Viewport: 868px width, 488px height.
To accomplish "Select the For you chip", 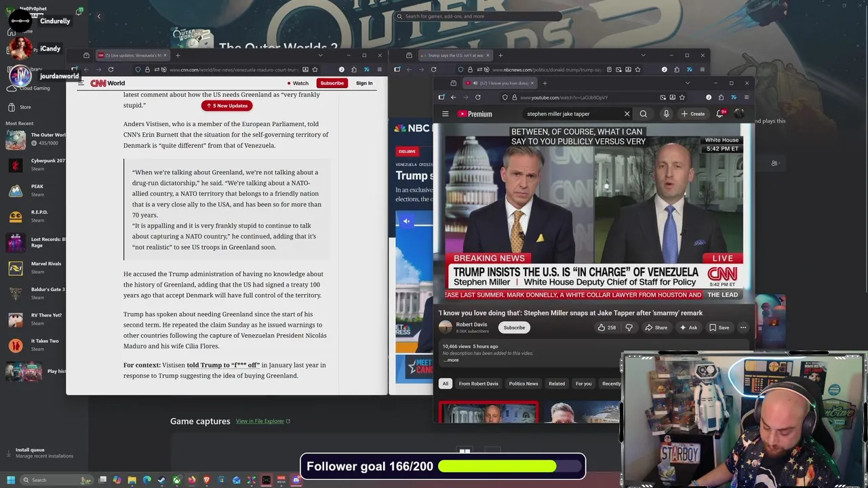I will click(x=583, y=384).
